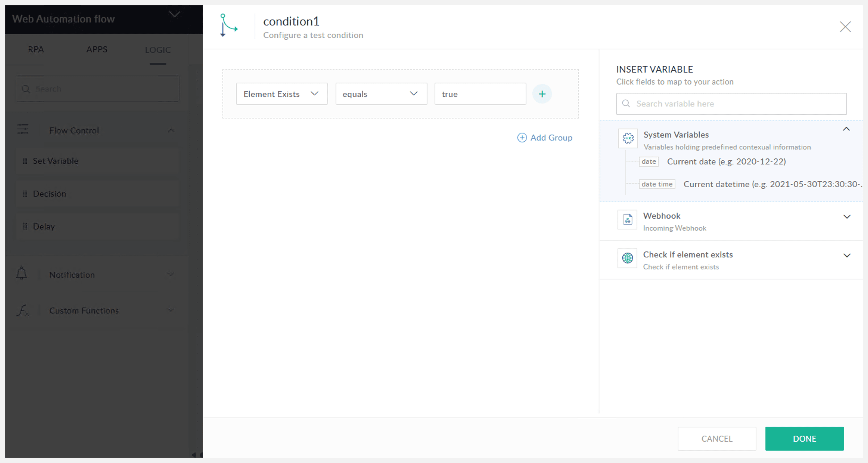Click the Add Group link
Screen dimensions: 868x463
[x=545, y=138]
